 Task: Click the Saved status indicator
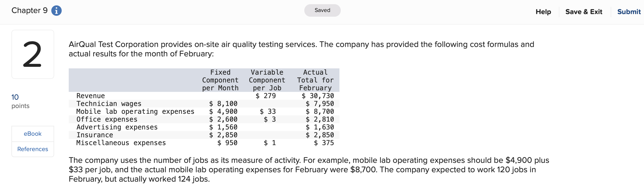[322, 10]
